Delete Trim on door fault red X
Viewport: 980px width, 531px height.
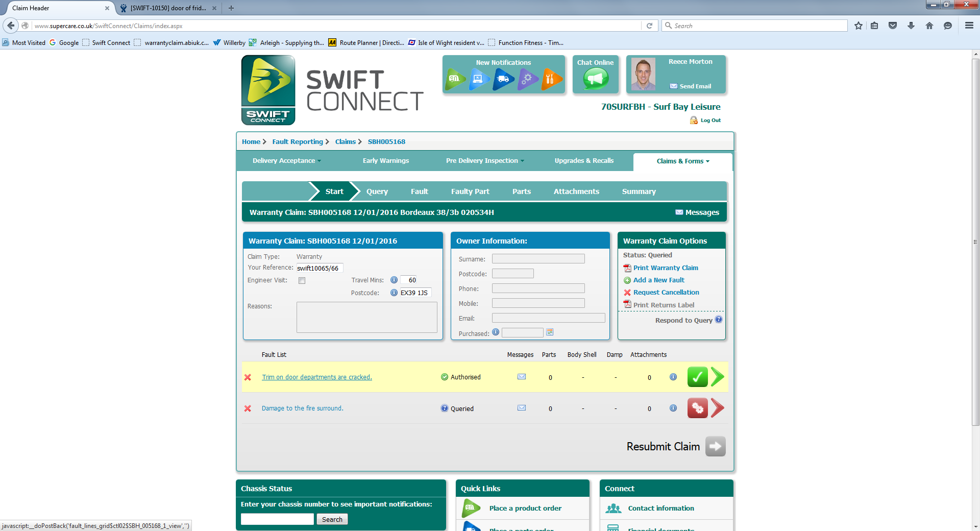(248, 377)
